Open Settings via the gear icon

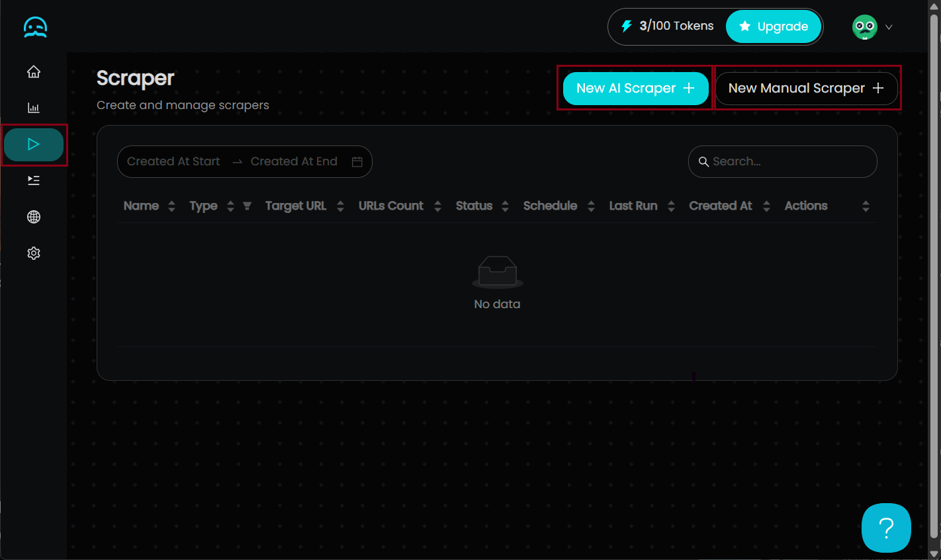click(x=34, y=253)
